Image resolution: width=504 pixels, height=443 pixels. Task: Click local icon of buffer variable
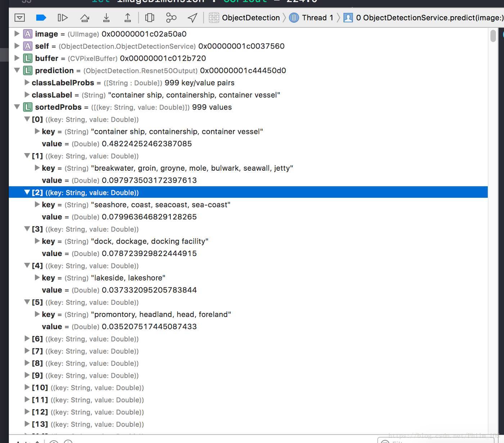coord(28,58)
